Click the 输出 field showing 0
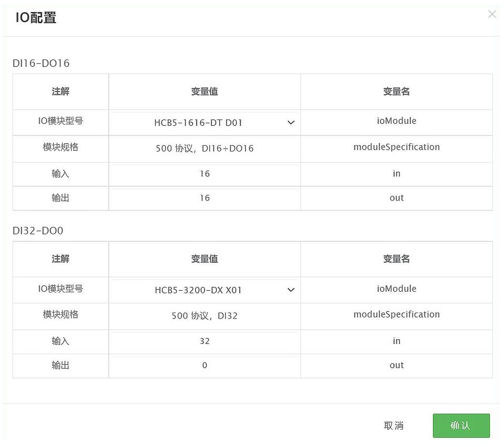 point(204,365)
